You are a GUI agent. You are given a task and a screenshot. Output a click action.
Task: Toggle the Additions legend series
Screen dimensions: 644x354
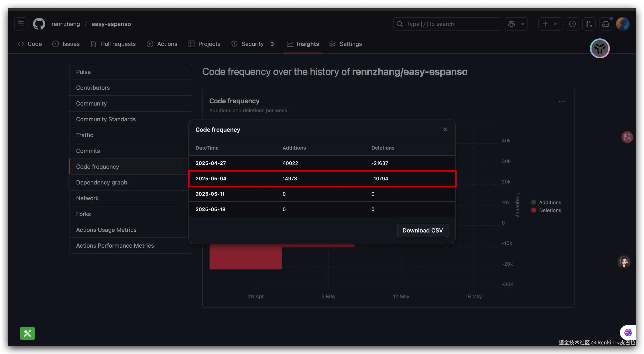550,203
